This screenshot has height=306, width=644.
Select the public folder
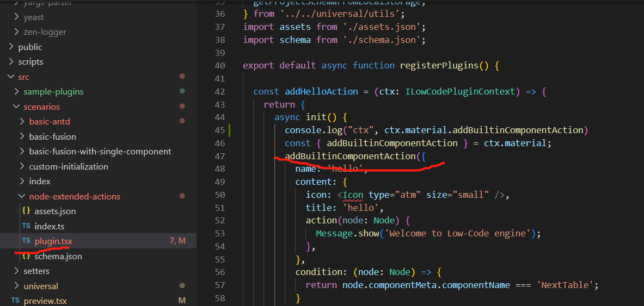pyautogui.click(x=30, y=47)
